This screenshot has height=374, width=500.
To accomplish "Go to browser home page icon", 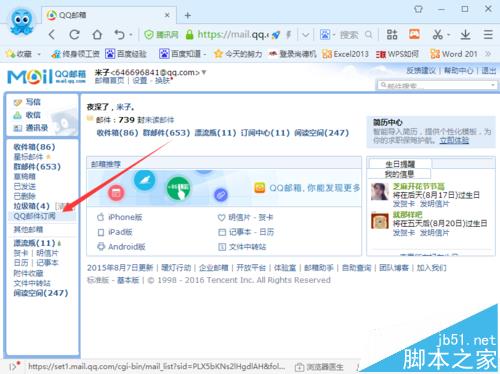I will [x=97, y=34].
